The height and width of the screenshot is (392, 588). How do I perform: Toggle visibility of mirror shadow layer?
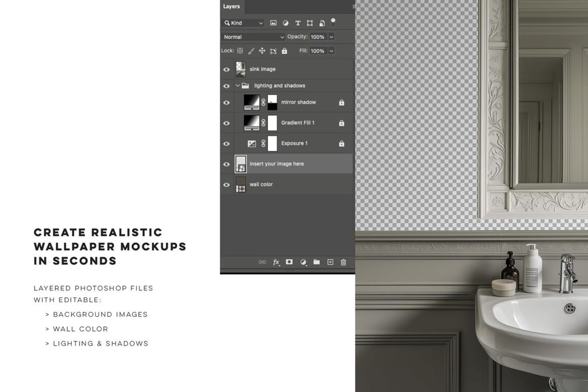coord(227,103)
